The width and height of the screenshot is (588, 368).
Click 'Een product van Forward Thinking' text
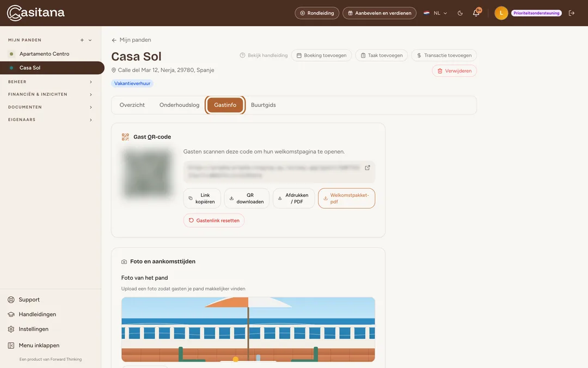[50, 359]
